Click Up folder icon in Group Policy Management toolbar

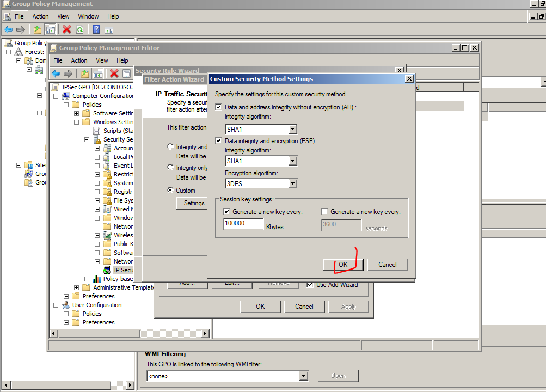[37, 30]
